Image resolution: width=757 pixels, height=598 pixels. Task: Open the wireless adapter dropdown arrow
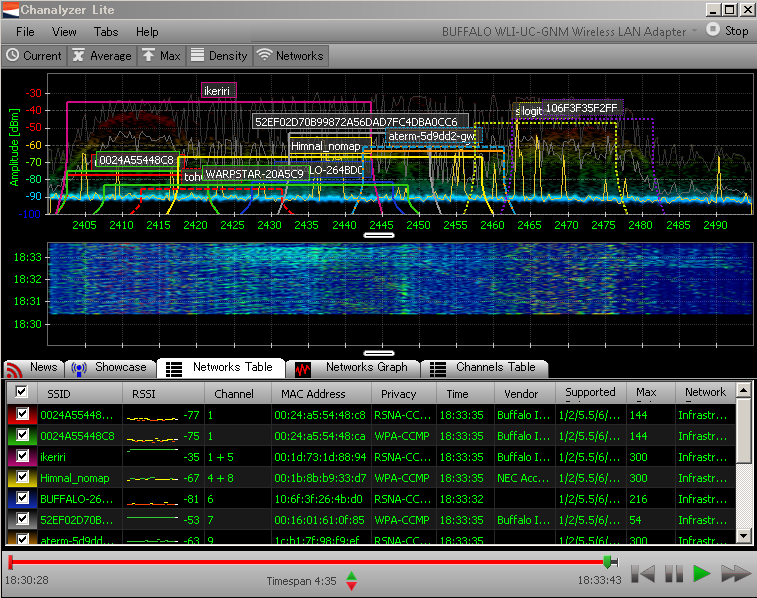point(695,31)
